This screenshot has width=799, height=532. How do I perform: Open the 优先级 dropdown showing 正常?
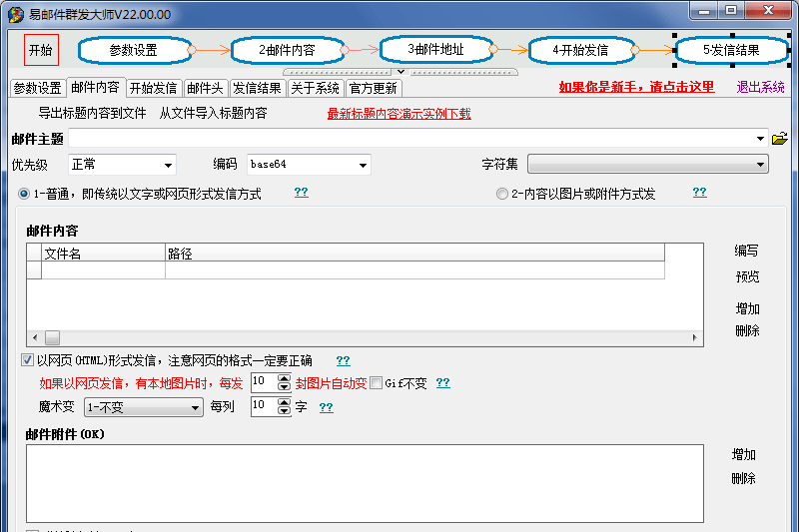(x=122, y=165)
